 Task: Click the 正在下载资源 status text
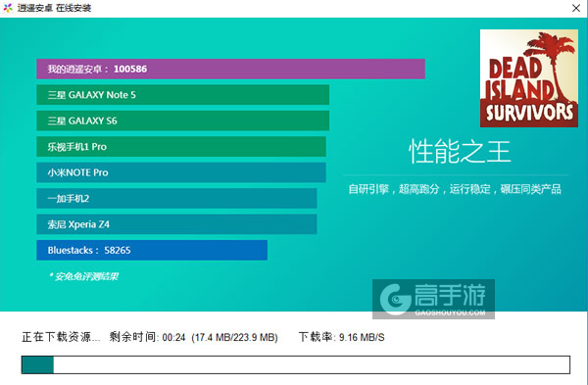(61, 337)
